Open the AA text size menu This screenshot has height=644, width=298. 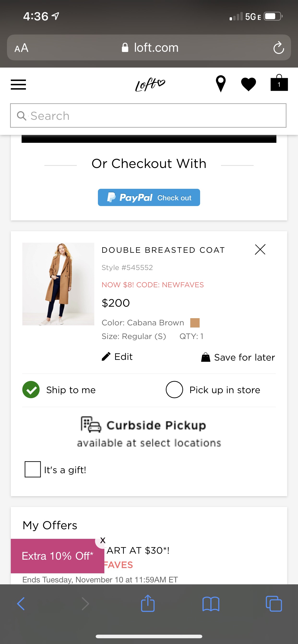22,48
